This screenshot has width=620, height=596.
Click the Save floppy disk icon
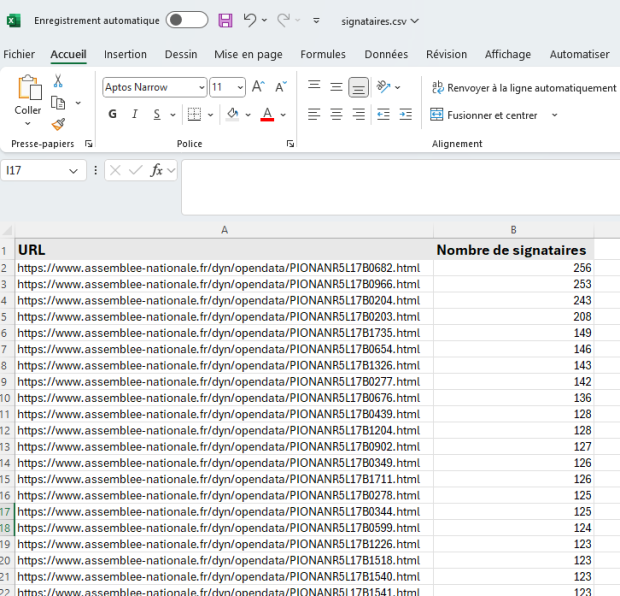click(225, 20)
